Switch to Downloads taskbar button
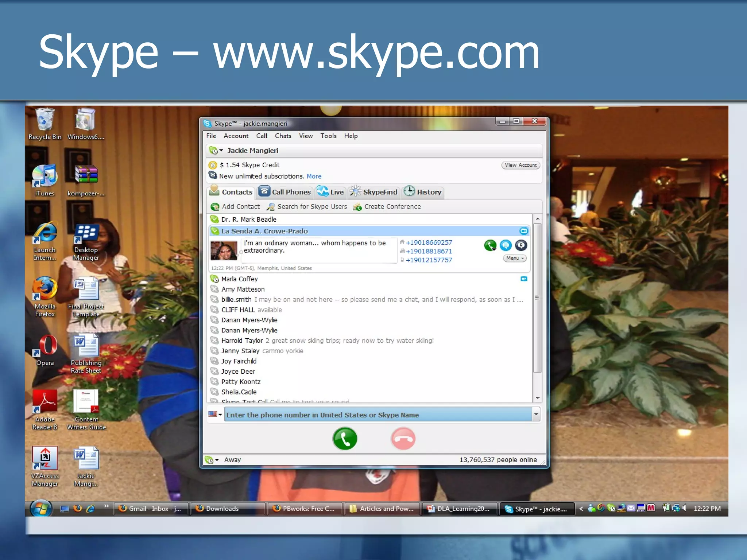This screenshot has height=560, width=747. click(228, 509)
